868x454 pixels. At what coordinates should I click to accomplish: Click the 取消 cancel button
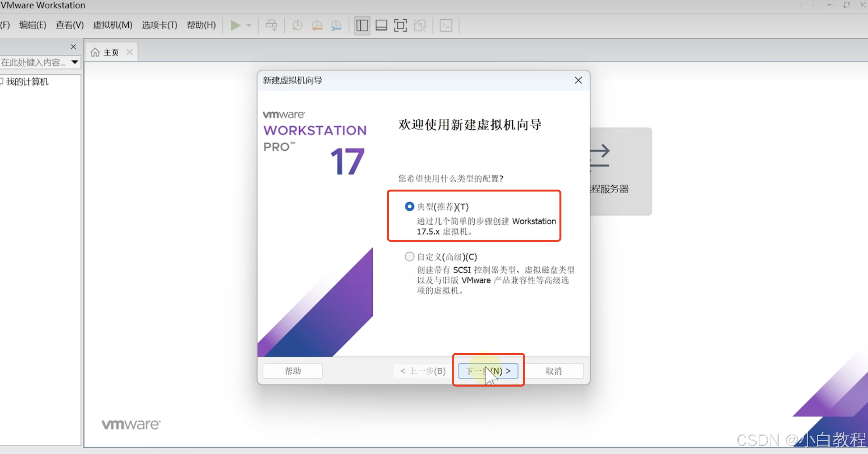[x=553, y=371]
